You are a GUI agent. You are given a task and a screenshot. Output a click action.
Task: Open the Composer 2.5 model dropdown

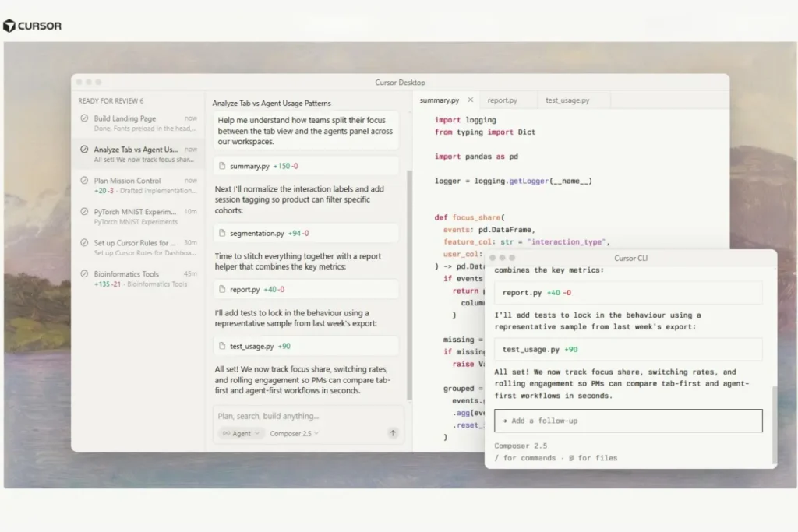(x=294, y=433)
